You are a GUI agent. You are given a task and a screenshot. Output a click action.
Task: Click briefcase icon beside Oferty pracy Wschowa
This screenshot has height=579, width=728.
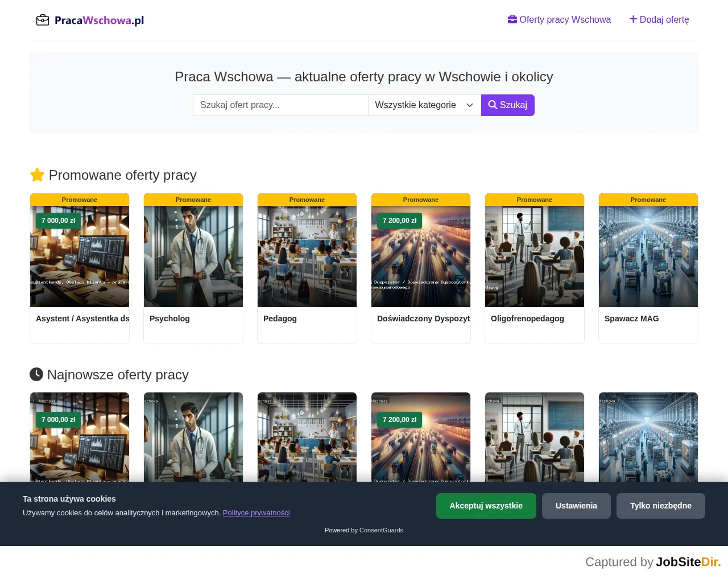[x=512, y=19]
